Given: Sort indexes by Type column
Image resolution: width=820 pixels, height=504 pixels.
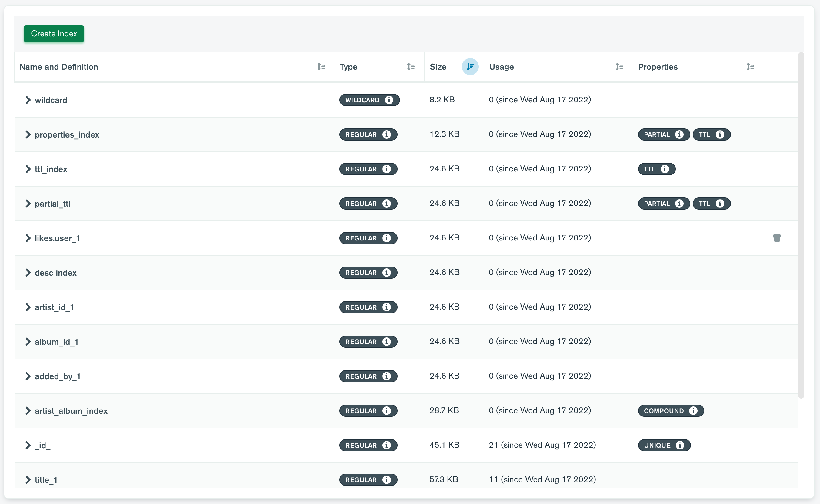Looking at the screenshot, I should (x=411, y=67).
